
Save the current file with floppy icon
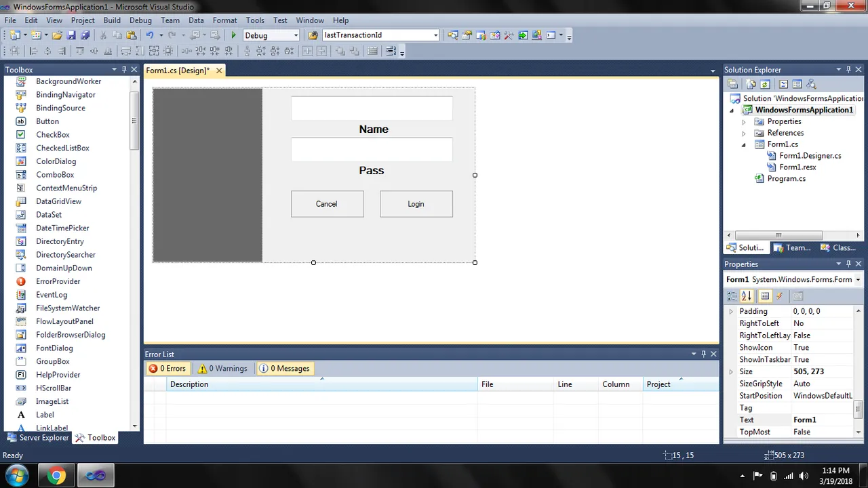71,35
